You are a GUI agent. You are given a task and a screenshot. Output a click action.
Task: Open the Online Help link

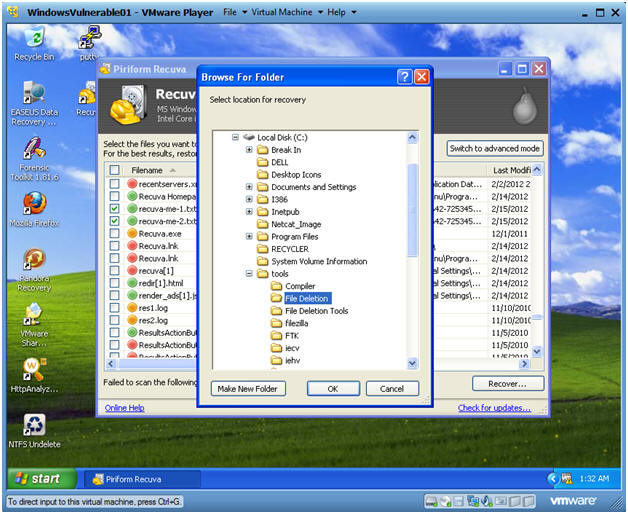(125, 408)
